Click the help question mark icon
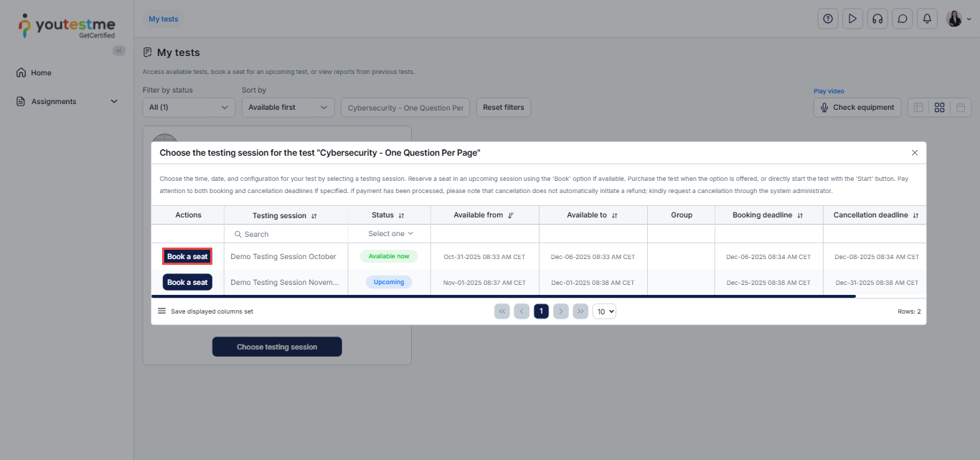980x460 pixels. click(x=828, y=19)
